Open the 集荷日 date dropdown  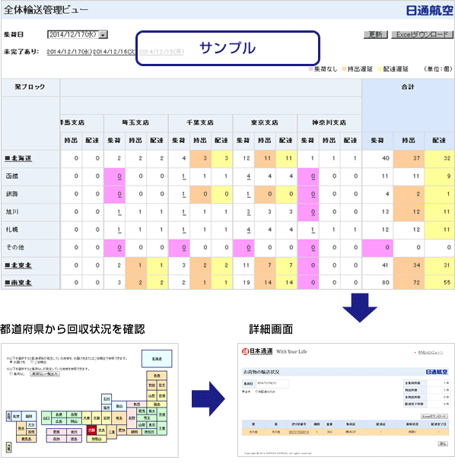coord(77,35)
